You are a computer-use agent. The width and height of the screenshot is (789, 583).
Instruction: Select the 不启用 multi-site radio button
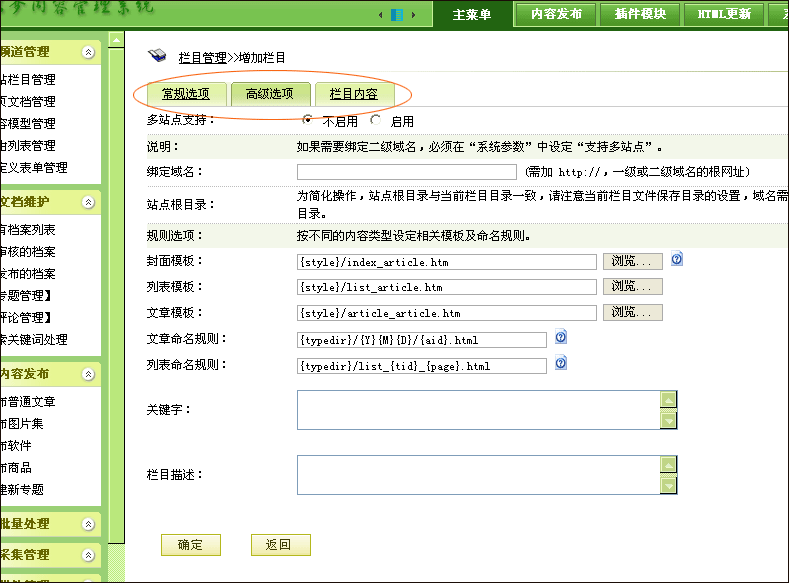[x=309, y=121]
